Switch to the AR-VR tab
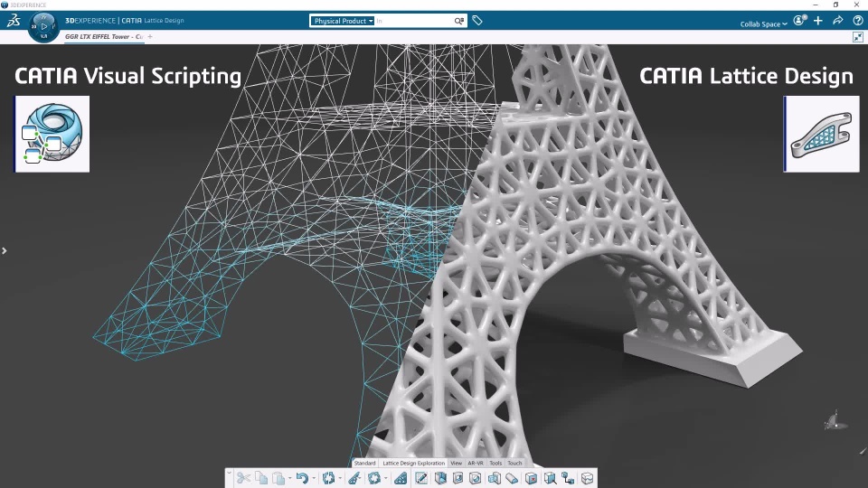The image size is (868, 488). pos(476,463)
